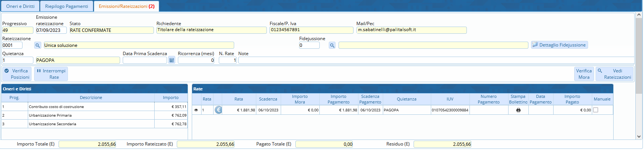Click the Stampa Bollettino printer icon

click(518, 110)
